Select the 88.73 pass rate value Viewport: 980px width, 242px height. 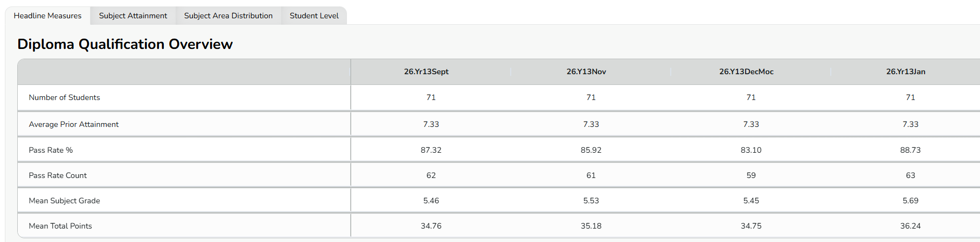911,150
